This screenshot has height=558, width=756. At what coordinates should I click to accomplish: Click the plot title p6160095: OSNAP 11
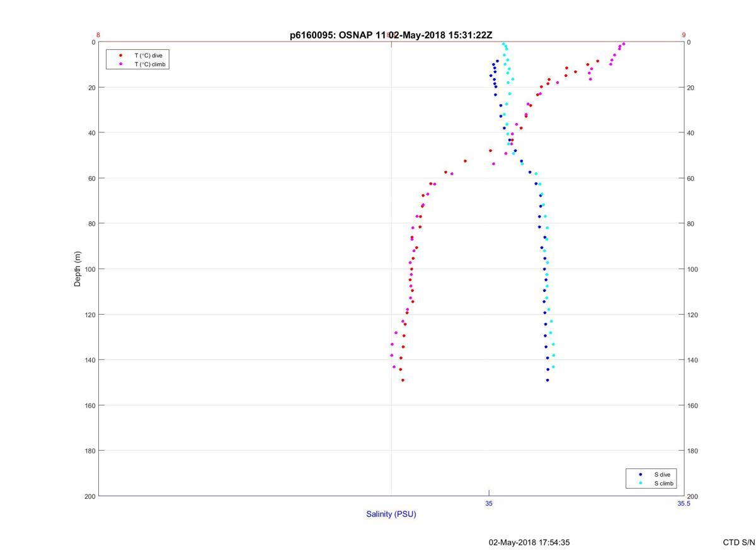[338, 35]
